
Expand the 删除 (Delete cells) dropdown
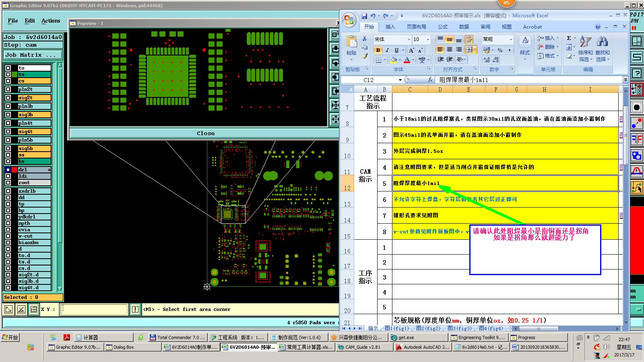[558, 47]
